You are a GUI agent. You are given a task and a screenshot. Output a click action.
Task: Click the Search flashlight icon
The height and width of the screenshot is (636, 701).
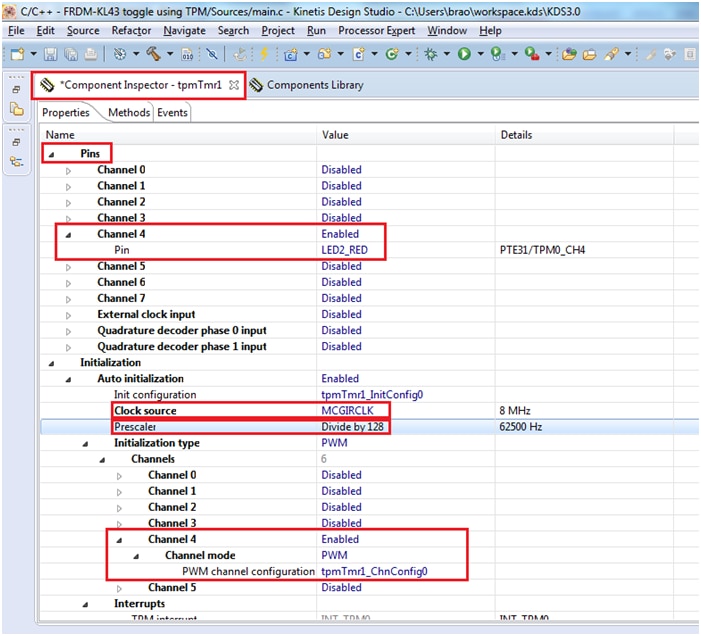click(611, 54)
